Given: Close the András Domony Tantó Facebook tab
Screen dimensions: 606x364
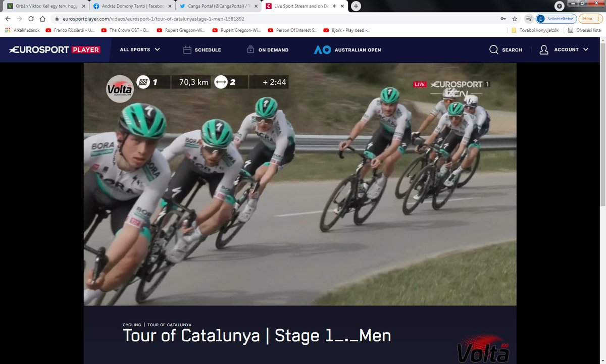Looking at the screenshot, I should (x=170, y=7).
